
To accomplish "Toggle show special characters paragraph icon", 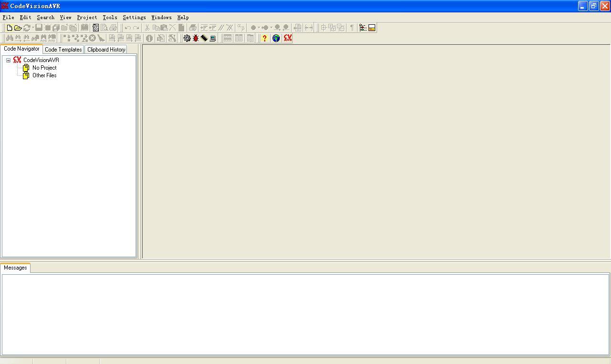I will 352,28.
